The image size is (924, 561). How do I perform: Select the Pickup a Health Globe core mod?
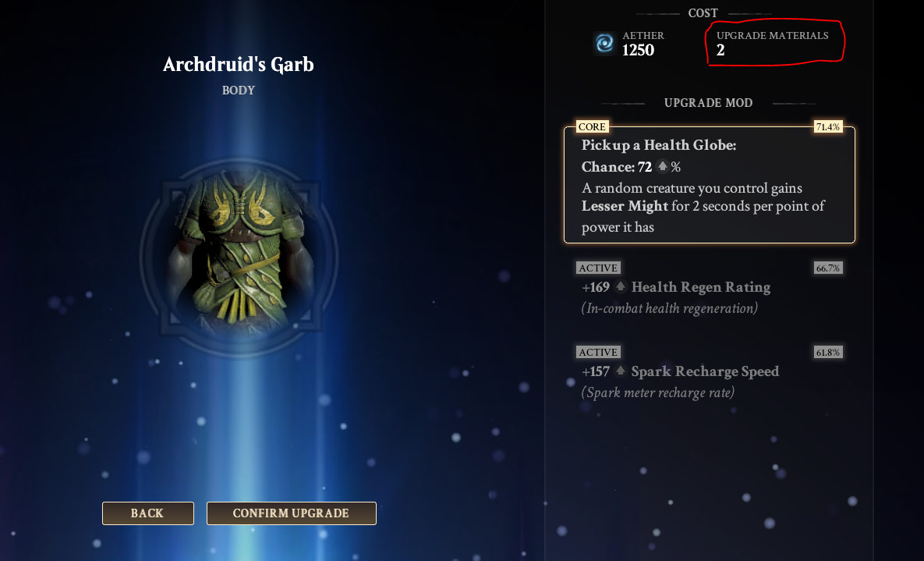click(710, 185)
